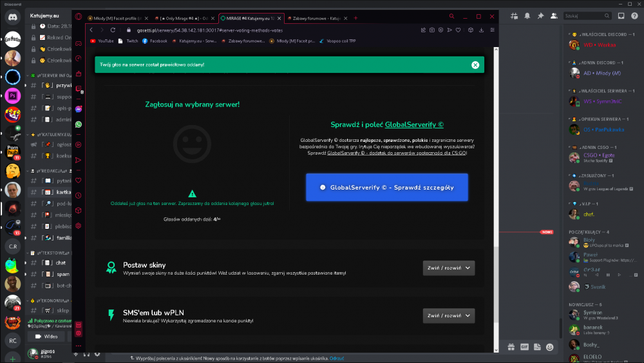Open history clock icon in Opera sidebar

[x=79, y=195]
